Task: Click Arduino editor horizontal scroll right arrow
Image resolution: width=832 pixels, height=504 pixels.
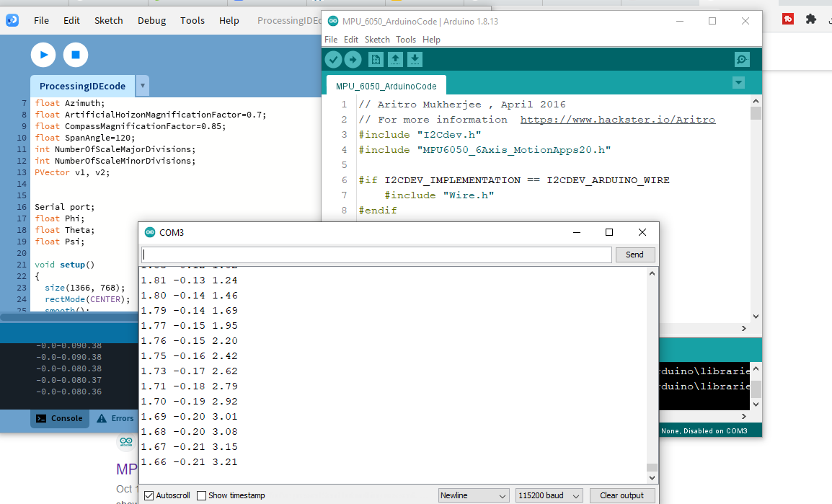Action: [744, 328]
